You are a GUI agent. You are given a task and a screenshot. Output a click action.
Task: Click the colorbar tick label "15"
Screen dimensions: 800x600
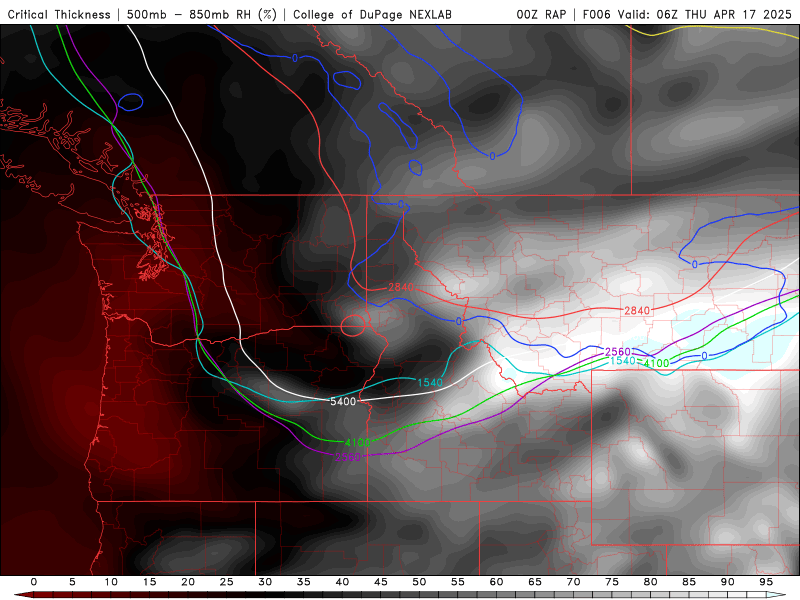[x=149, y=582]
